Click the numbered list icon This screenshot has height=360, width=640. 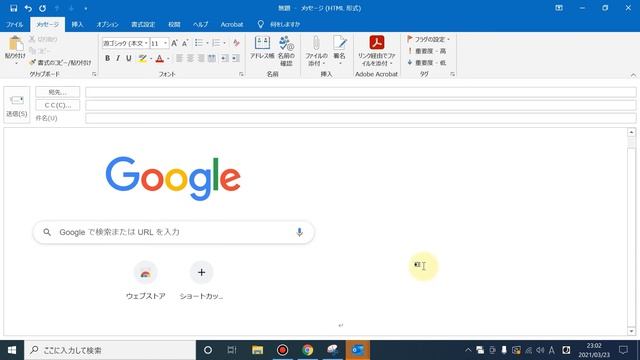pos(216,43)
